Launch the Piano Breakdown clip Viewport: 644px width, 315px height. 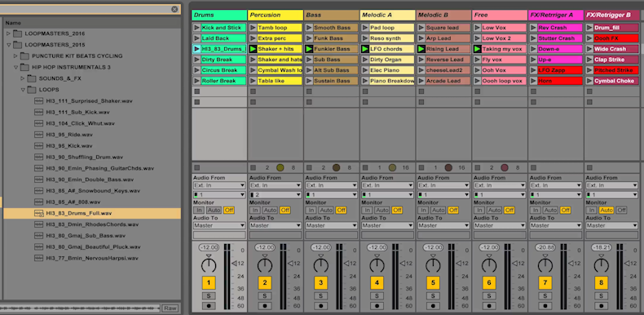click(364, 81)
